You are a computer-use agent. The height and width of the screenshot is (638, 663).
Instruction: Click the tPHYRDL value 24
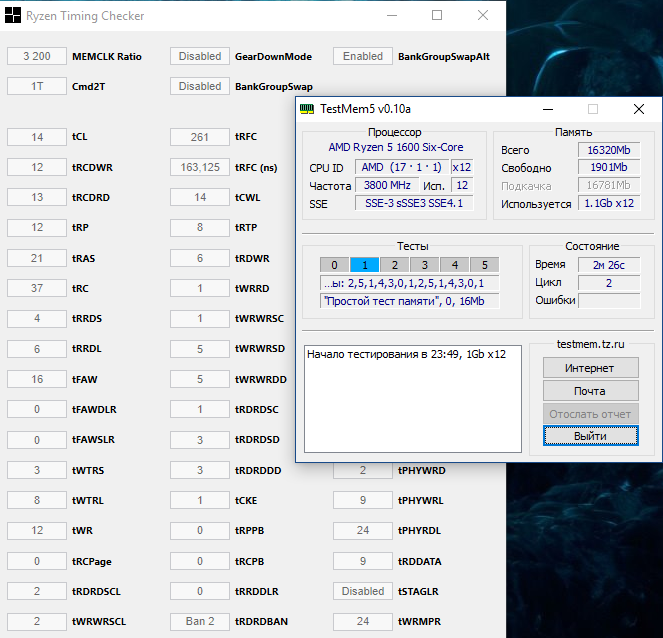pos(363,530)
